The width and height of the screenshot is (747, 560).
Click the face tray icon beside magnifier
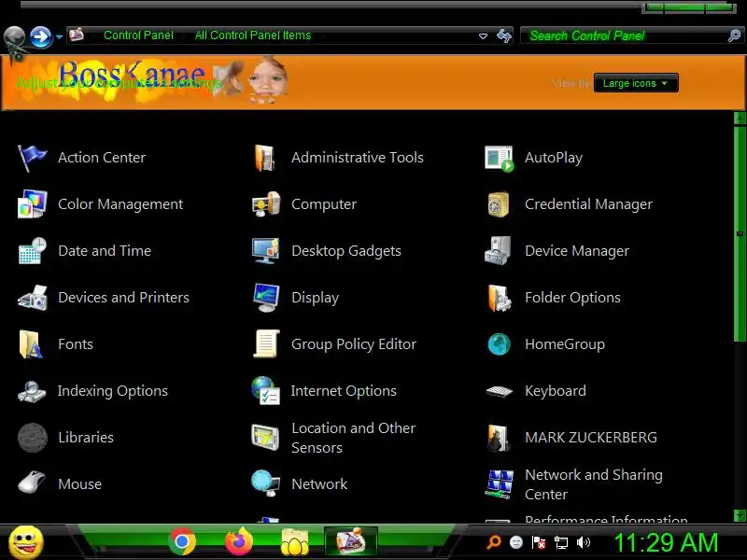click(516, 542)
